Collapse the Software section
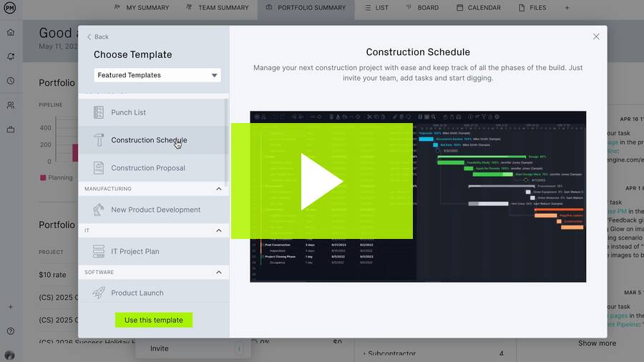The width and height of the screenshot is (644, 362). [218, 273]
